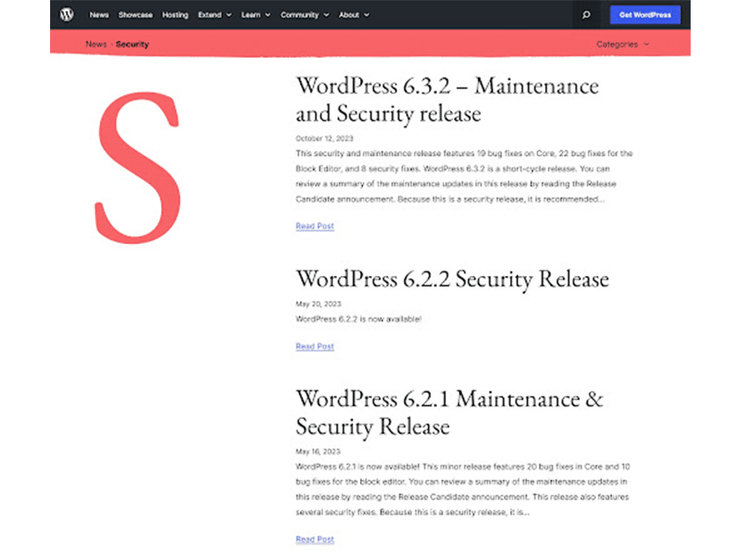Expand the Extend dropdown menu
730x560 pixels.
214,15
